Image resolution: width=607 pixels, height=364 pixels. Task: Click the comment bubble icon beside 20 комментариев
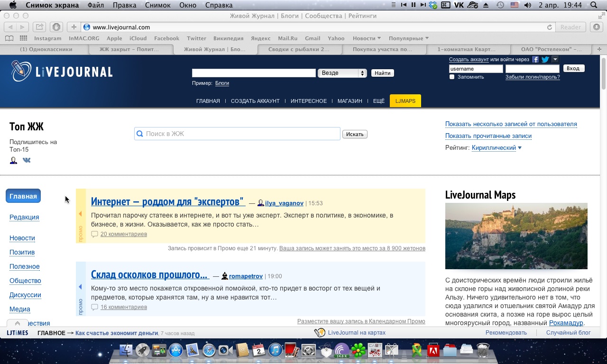click(94, 234)
